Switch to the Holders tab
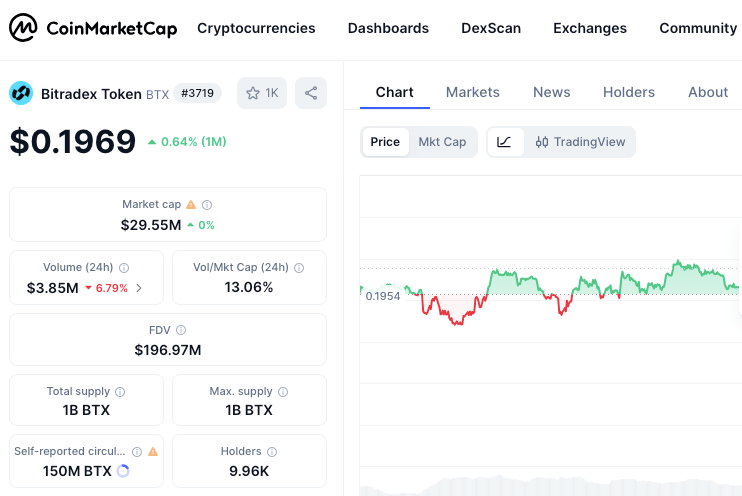The height and width of the screenshot is (496, 742). click(x=628, y=92)
